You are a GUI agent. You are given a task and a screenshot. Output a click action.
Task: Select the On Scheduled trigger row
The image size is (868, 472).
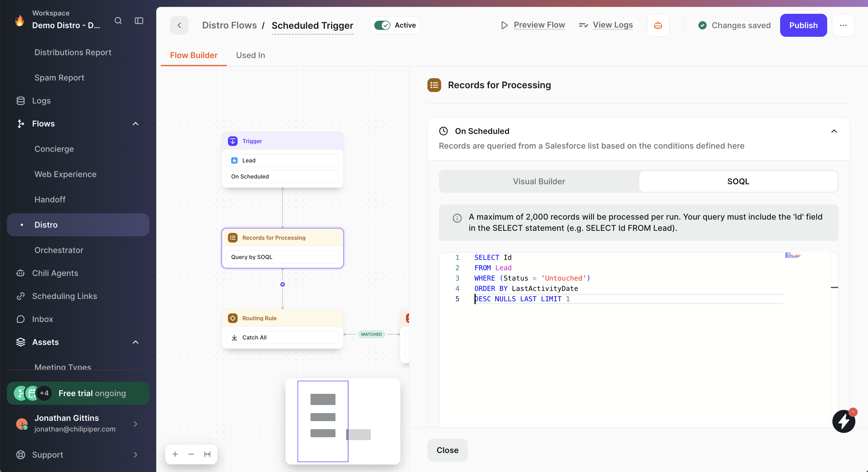(x=282, y=177)
